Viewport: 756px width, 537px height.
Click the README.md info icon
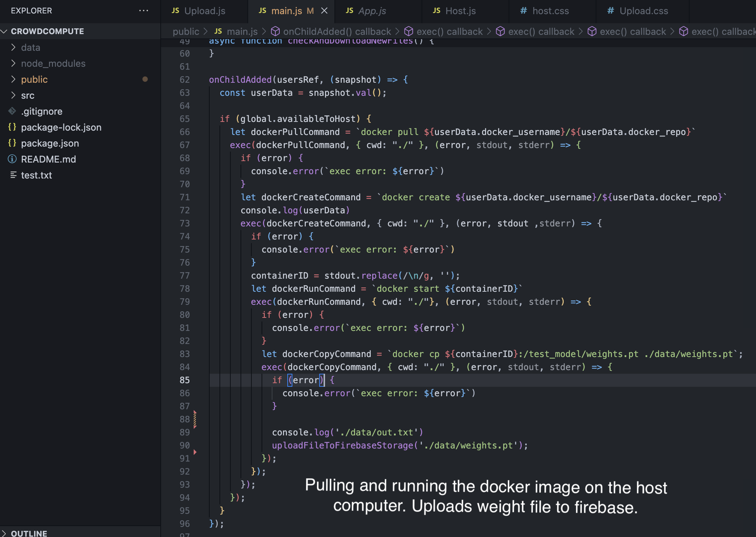[x=12, y=159]
